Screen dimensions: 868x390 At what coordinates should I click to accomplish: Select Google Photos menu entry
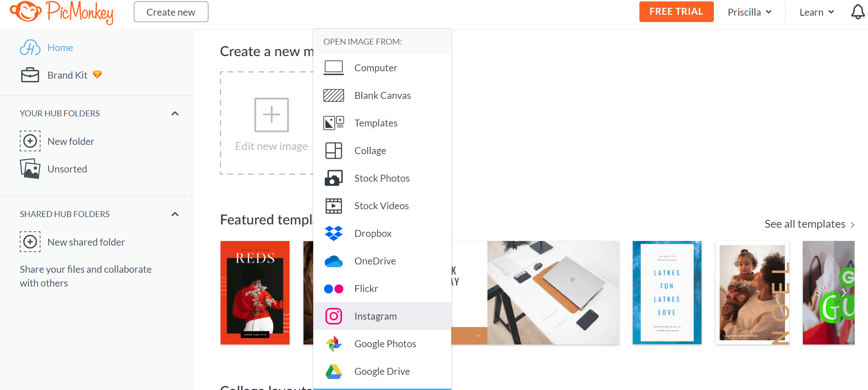tap(382, 344)
